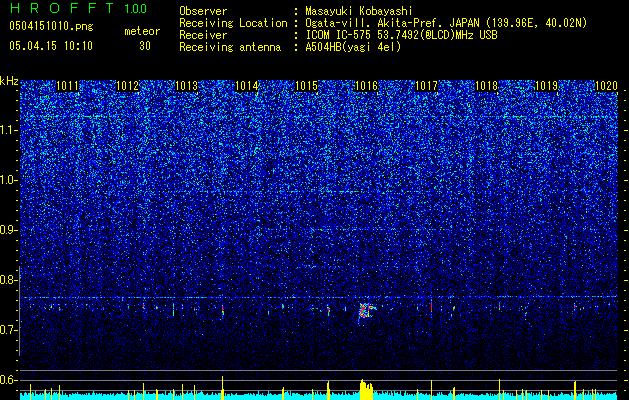This screenshot has width=629, height=400.
Task: Click the HROFFT 1.0.0 title text
Action: tap(78, 8)
